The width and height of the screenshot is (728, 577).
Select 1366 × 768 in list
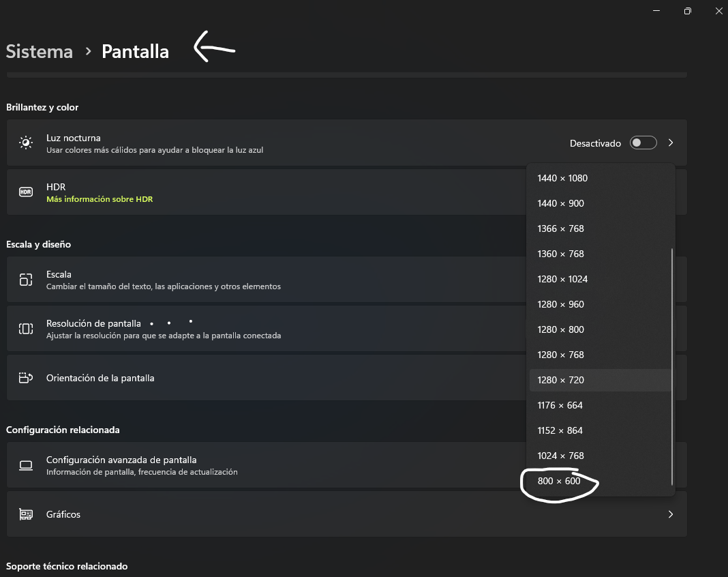coord(599,228)
